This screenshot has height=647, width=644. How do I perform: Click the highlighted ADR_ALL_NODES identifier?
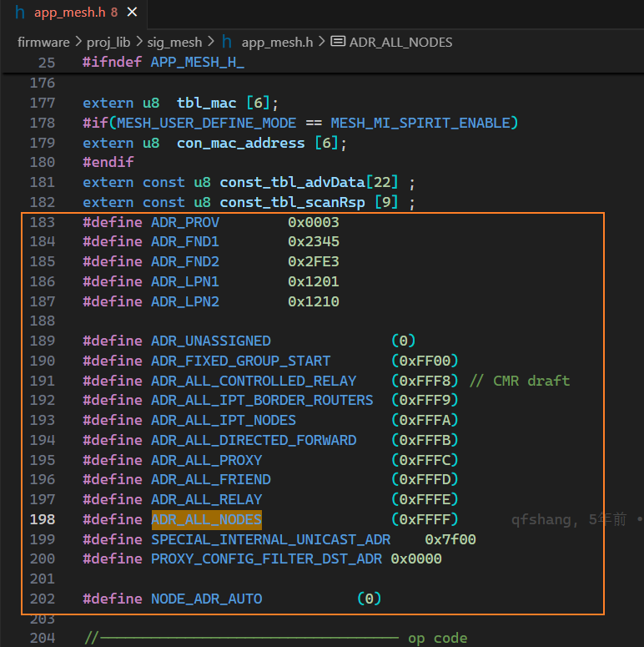(x=207, y=519)
